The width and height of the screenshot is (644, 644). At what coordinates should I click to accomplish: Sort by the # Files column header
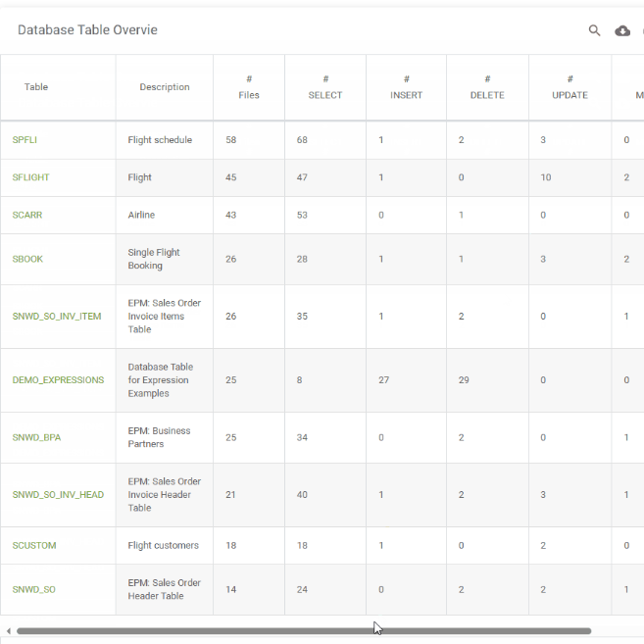pyautogui.click(x=249, y=87)
